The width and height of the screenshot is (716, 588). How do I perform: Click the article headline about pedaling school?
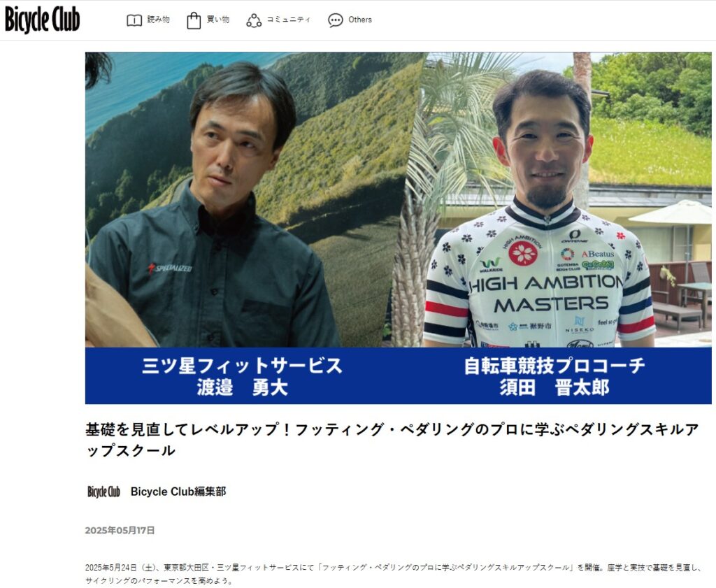(392, 440)
